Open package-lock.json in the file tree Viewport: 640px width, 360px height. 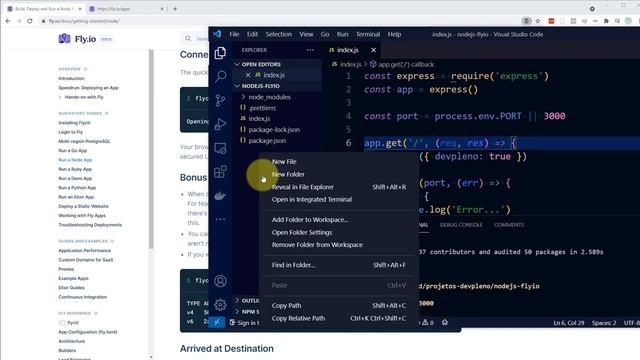point(274,130)
